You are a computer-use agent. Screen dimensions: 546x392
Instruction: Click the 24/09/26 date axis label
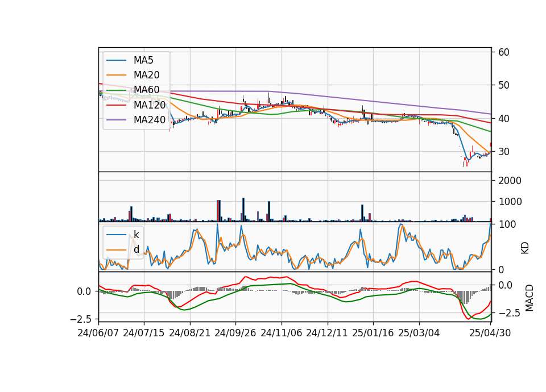pyautogui.click(x=235, y=333)
